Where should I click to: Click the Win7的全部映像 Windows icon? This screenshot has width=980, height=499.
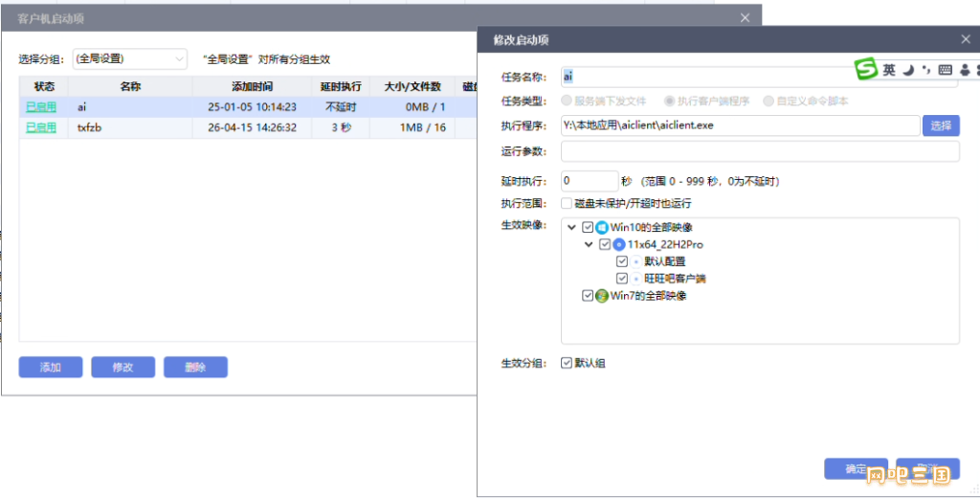click(601, 296)
